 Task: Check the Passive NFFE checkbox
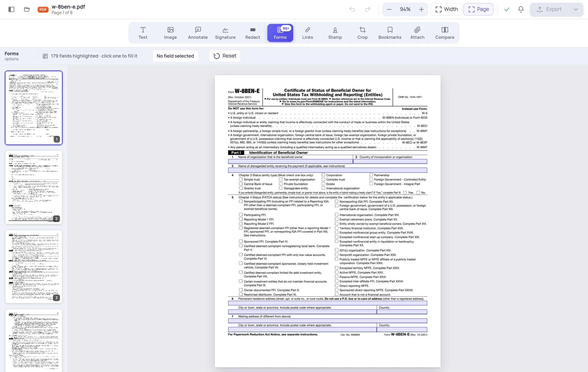click(x=337, y=277)
